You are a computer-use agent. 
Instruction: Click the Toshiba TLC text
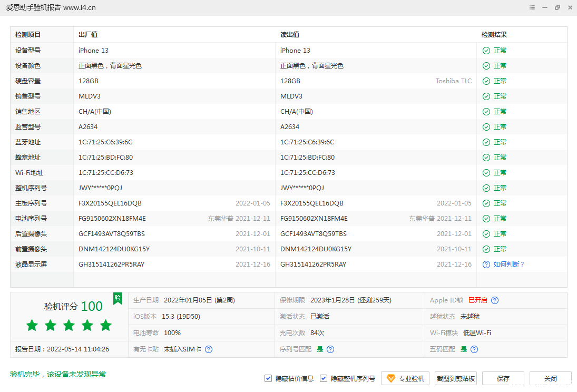point(453,81)
